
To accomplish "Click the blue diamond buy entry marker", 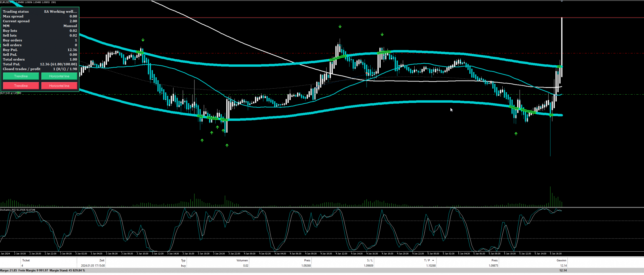I will coord(556,95).
